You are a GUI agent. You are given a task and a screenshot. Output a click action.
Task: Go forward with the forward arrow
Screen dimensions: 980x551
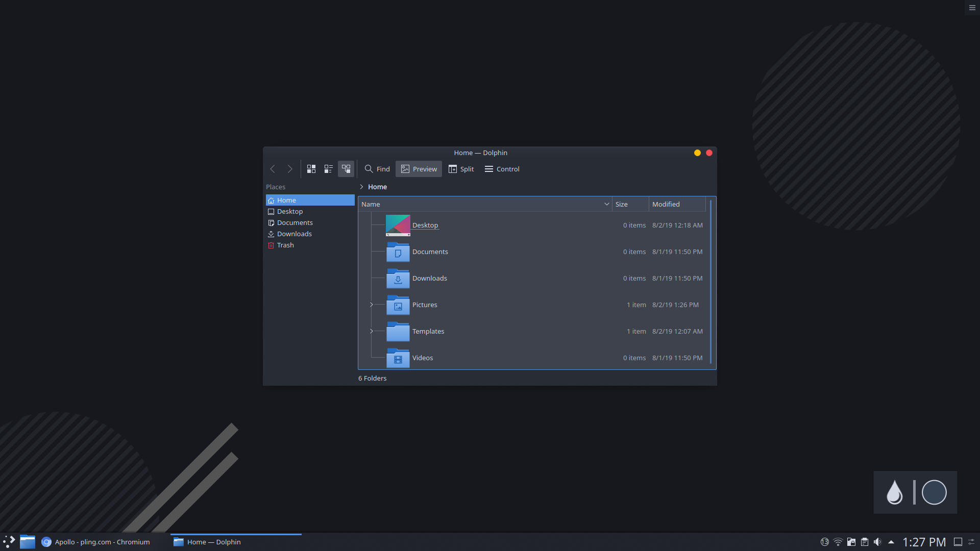pos(290,169)
